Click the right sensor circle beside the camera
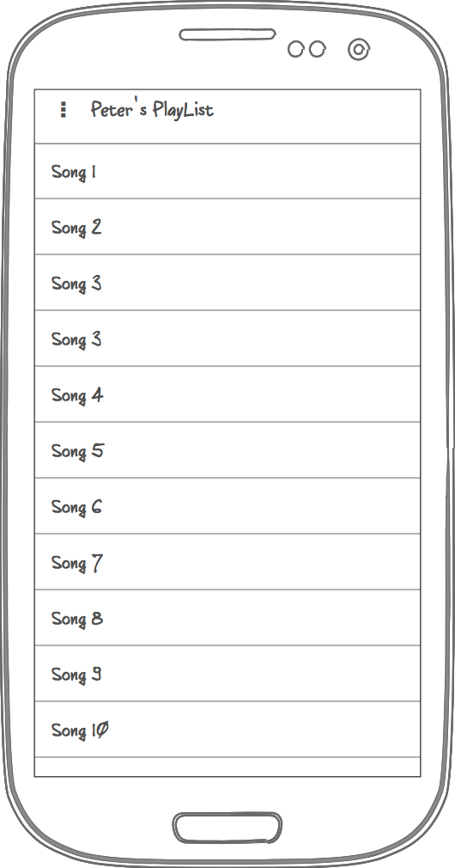 pos(318,49)
